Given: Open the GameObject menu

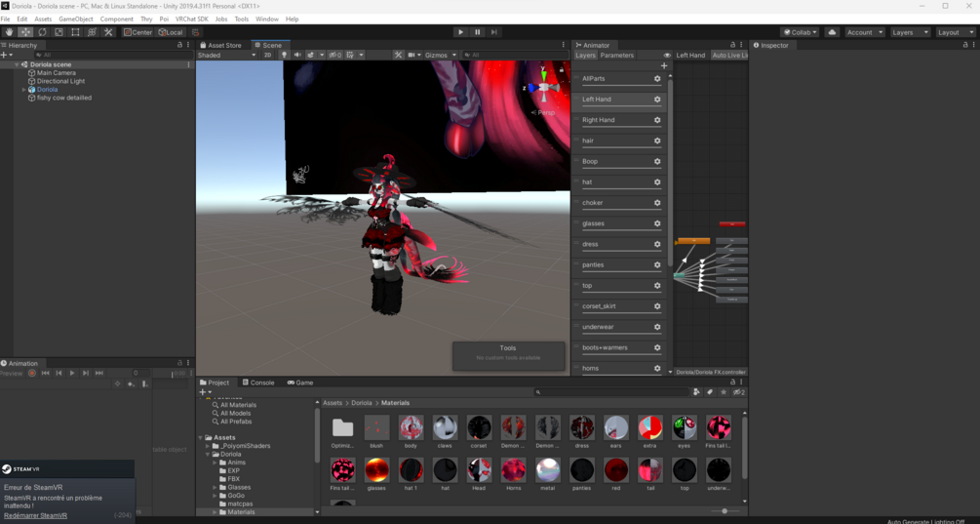Looking at the screenshot, I should (x=76, y=20).
